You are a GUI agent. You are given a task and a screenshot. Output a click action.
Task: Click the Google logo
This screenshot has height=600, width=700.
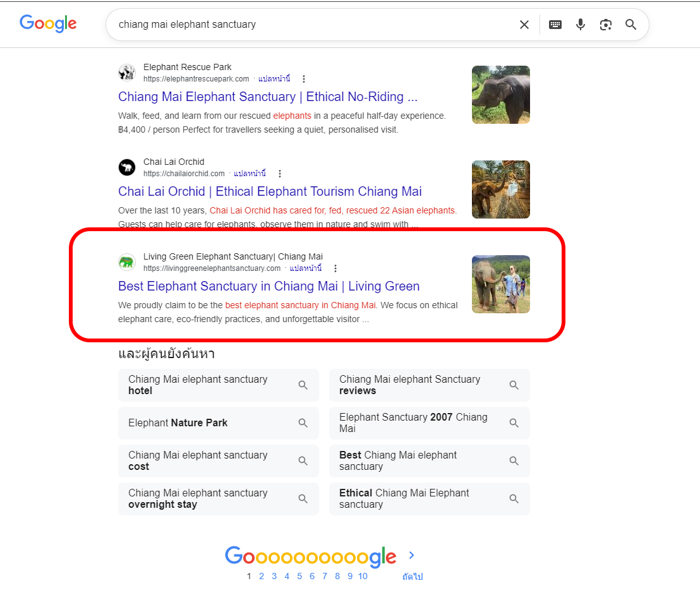click(x=48, y=24)
